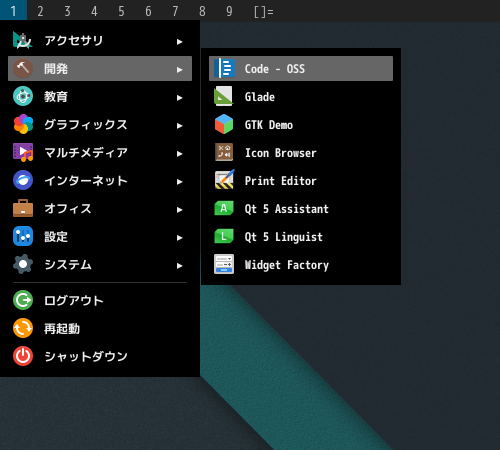
Task: Open the オフィス menu entry
Action: [100, 208]
